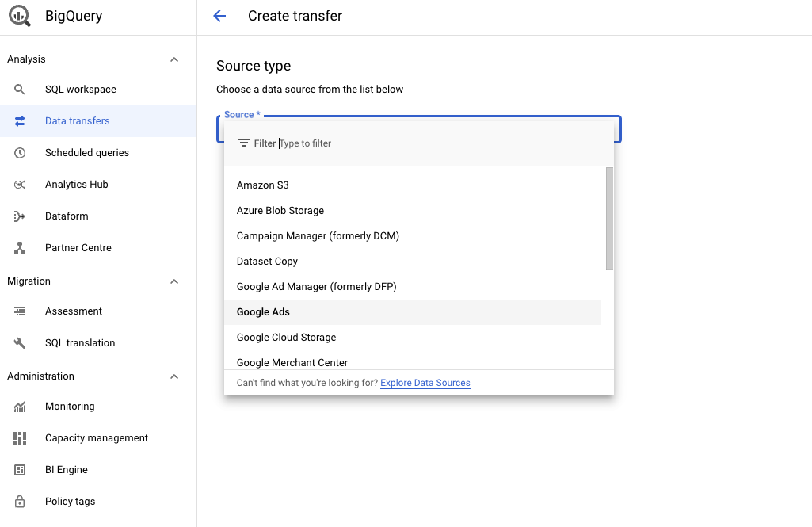812x527 pixels.
Task: Select Google Ads as the data source
Action: point(262,311)
